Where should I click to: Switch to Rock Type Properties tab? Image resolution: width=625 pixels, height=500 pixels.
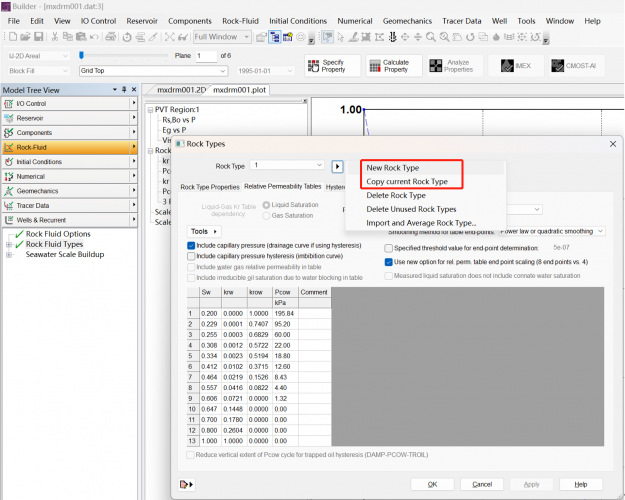click(x=209, y=187)
